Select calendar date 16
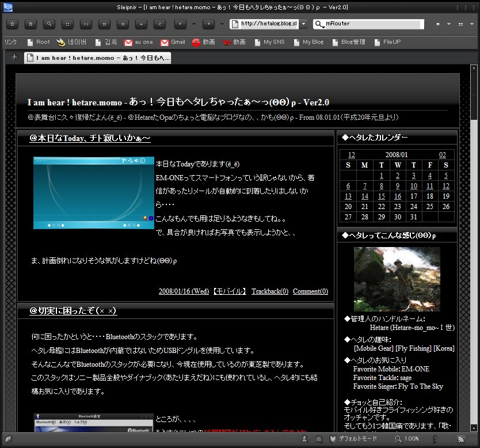 397,196
